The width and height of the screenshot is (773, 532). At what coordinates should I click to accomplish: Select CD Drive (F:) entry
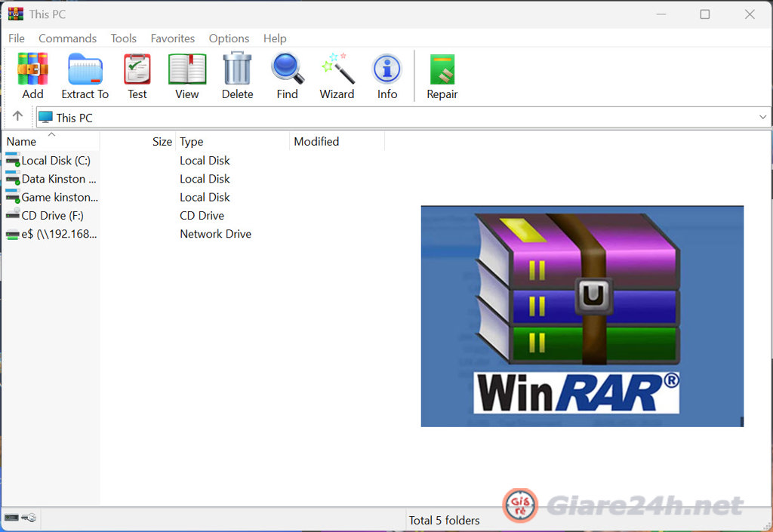pos(52,216)
